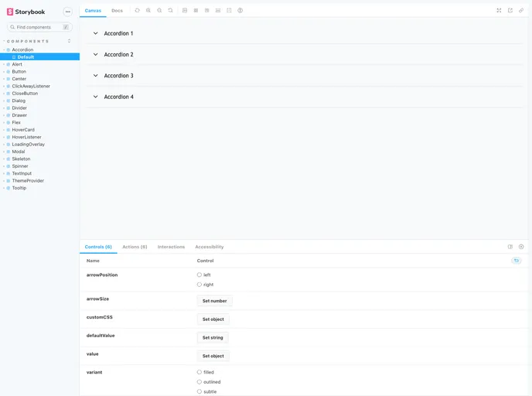The height and width of the screenshot is (396, 532).
Task: Open the Accessibility tab
Action: click(x=210, y=247)
